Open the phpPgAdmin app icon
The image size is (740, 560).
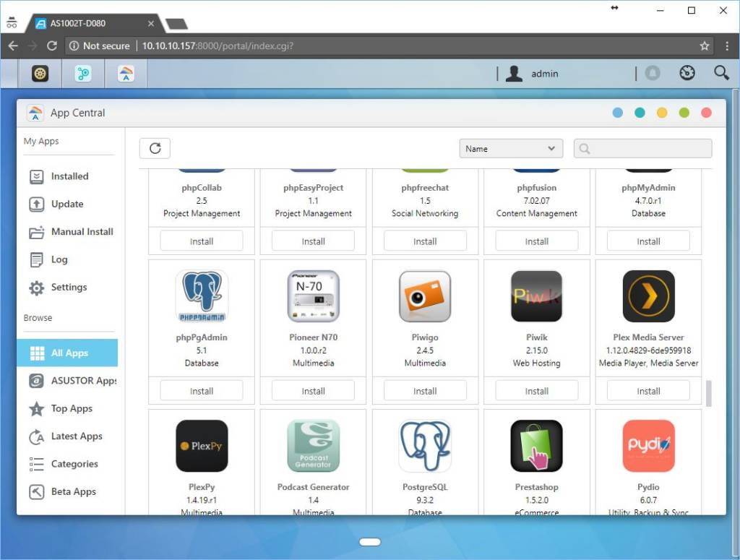202,296
